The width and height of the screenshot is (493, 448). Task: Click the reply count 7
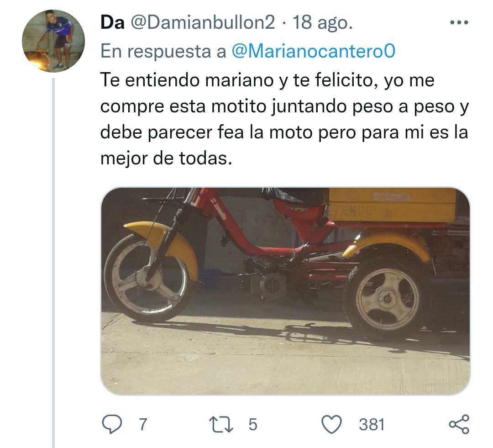click(x=143, y=424)
